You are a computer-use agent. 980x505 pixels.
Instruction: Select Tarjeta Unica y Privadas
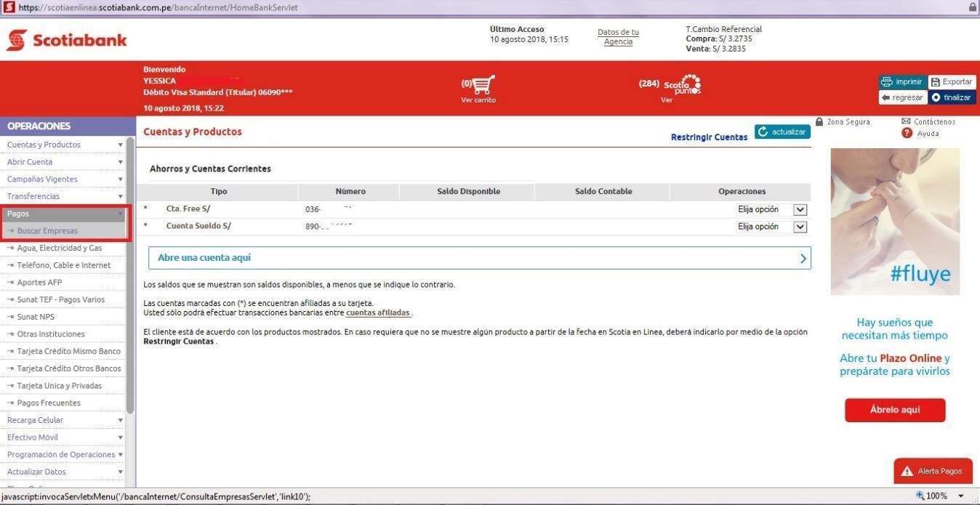[x=60, y=386]
